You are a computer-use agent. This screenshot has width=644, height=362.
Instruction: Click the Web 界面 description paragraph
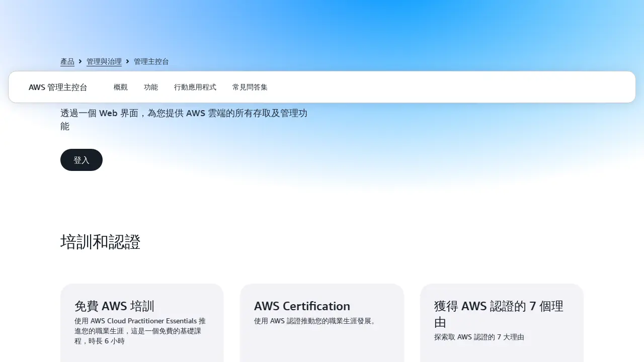pos(184,119)
